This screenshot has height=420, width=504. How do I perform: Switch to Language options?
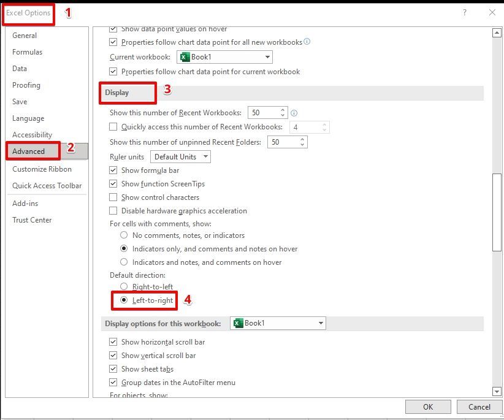(x=28, y=118)
